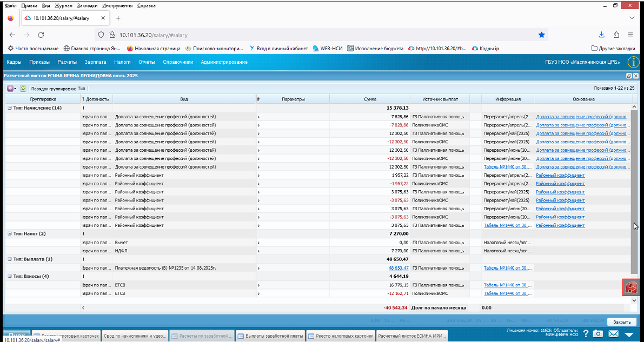Open the Firefox hamburger menu
This screenshot has height=342, width=644.
tap(630, 35)
